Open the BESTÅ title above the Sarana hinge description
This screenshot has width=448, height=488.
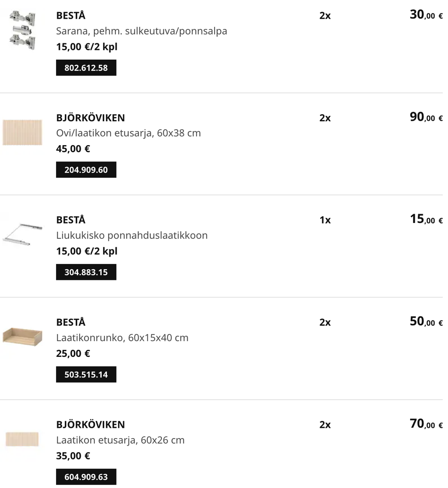point(71,15)
